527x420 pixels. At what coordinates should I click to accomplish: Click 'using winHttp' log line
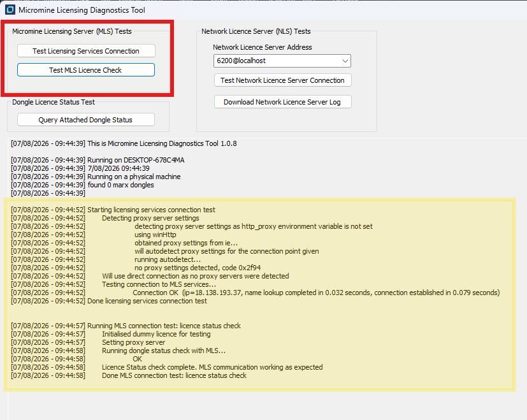[155, 235]
